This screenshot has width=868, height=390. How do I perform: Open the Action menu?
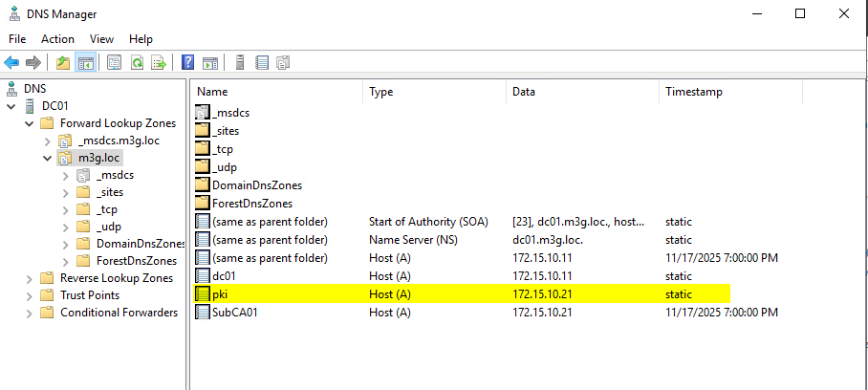(57, 39)
